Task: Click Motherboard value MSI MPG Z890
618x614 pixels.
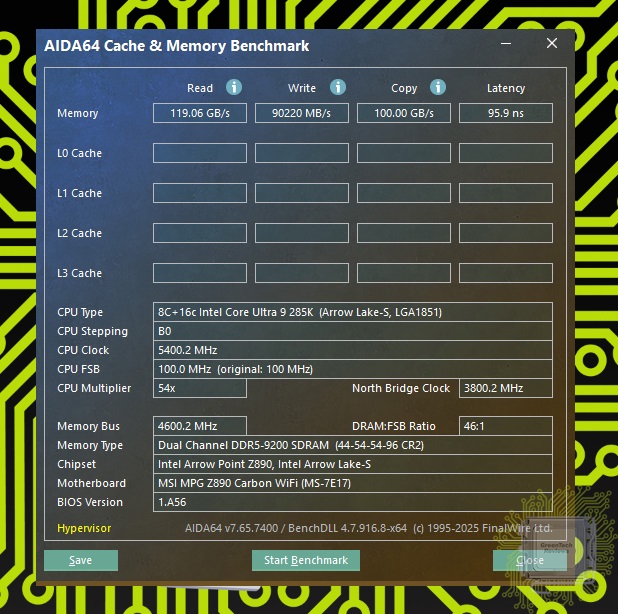Action: pyautogui.click(x=353, y=483)
